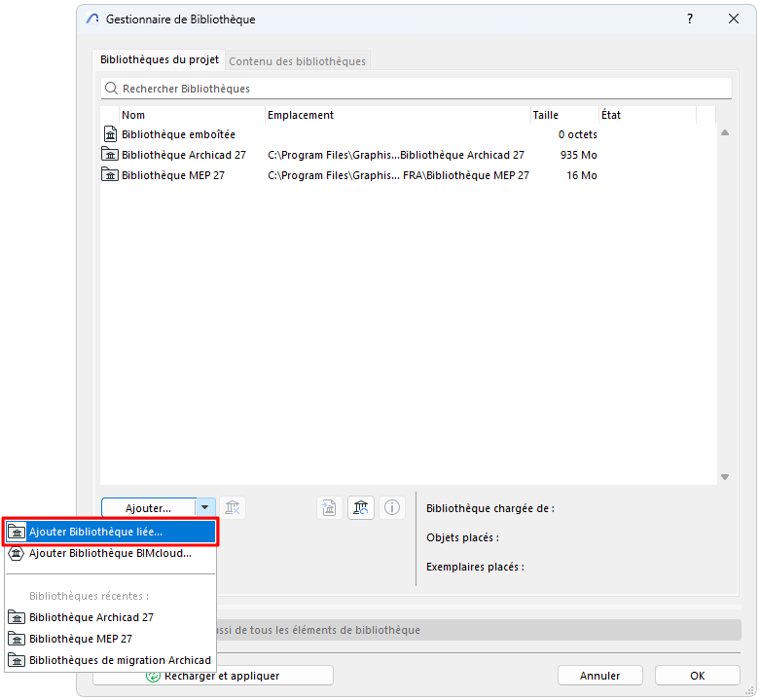Pick recent Bibliothèque Archicad 27 in dropdown menu
The image size is (760, 700).
point(111,617)
